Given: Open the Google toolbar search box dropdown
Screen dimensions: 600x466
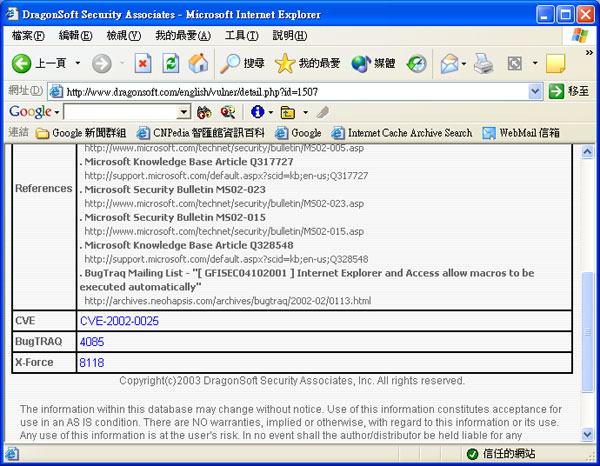Looking at the screenshot, I should [183, 112].
